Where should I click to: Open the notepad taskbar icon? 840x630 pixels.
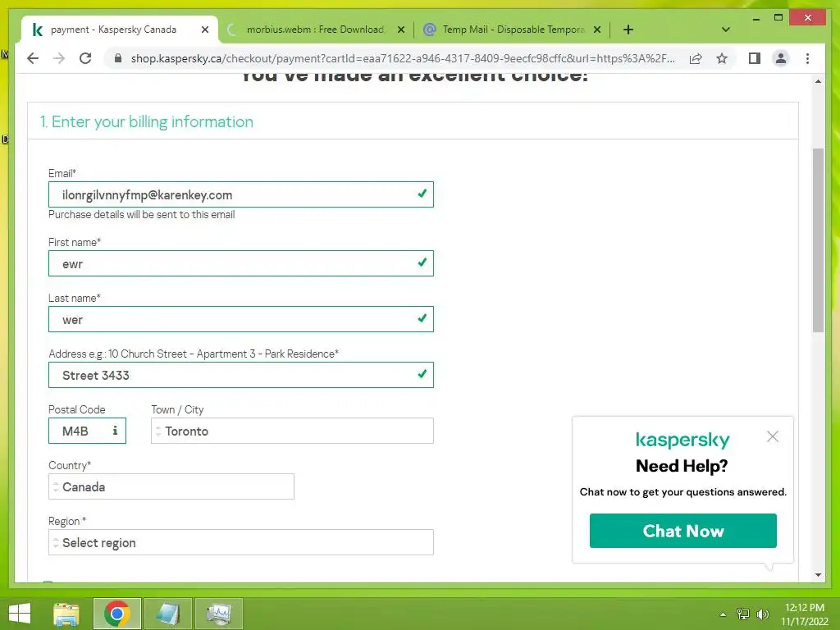point(168,614)
